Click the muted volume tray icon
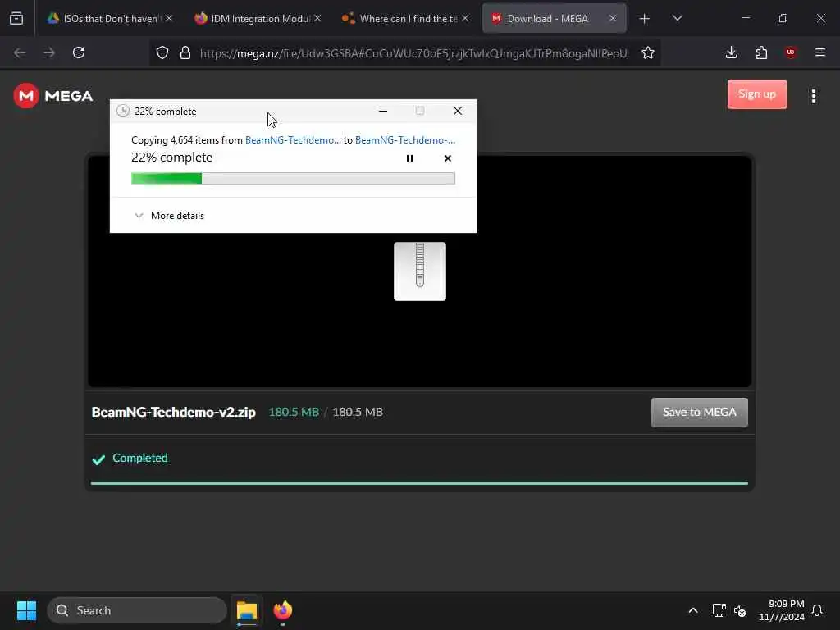This screenshot has width=840, height=630. click(740, 610)
